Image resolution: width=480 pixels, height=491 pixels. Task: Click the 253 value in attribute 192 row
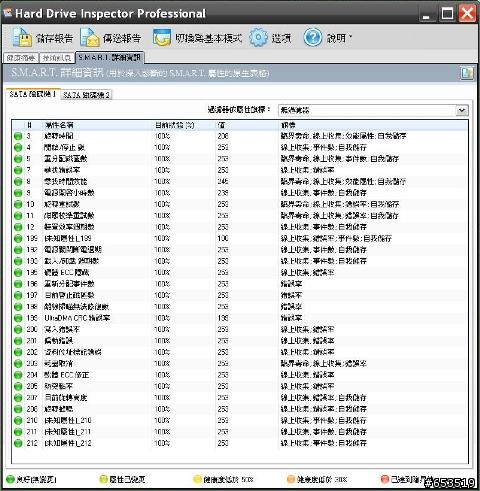click(223, 250)
